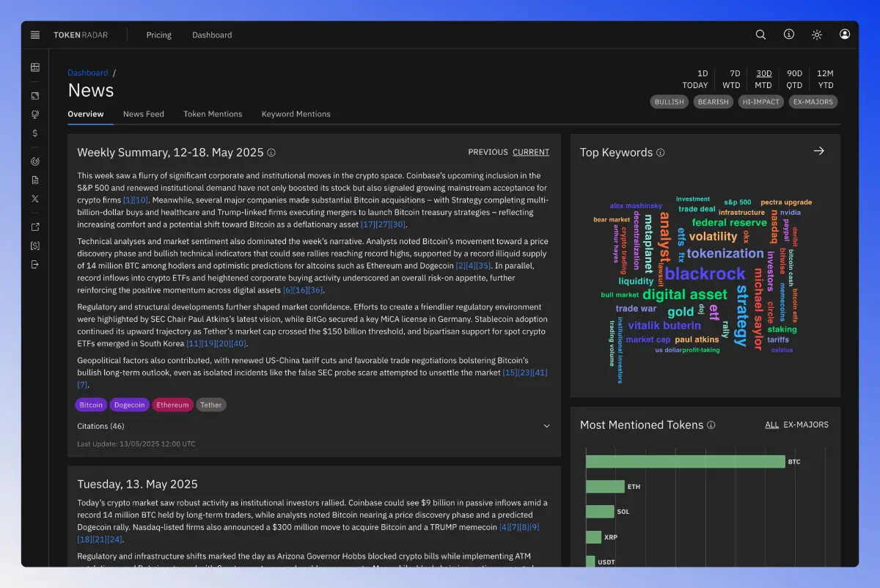Click the Top Keywords arrow icon

click(x=819, y=151)
